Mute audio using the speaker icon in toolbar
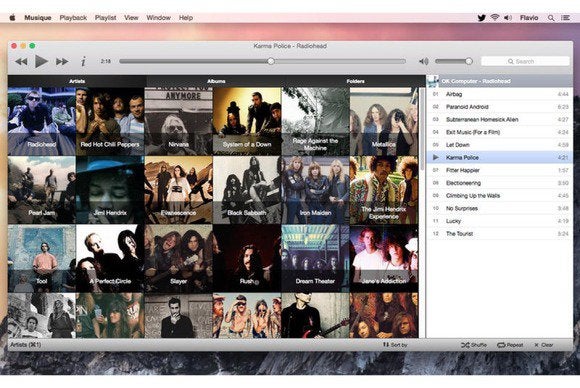This screenshot has height=388, width=580. click(x=424, y=61)
